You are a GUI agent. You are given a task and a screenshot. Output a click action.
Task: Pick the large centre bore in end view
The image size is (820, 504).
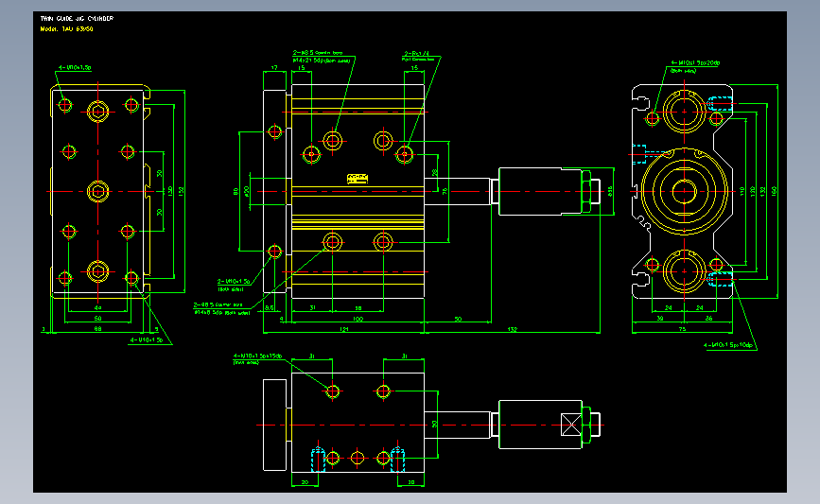coord(684,191)
